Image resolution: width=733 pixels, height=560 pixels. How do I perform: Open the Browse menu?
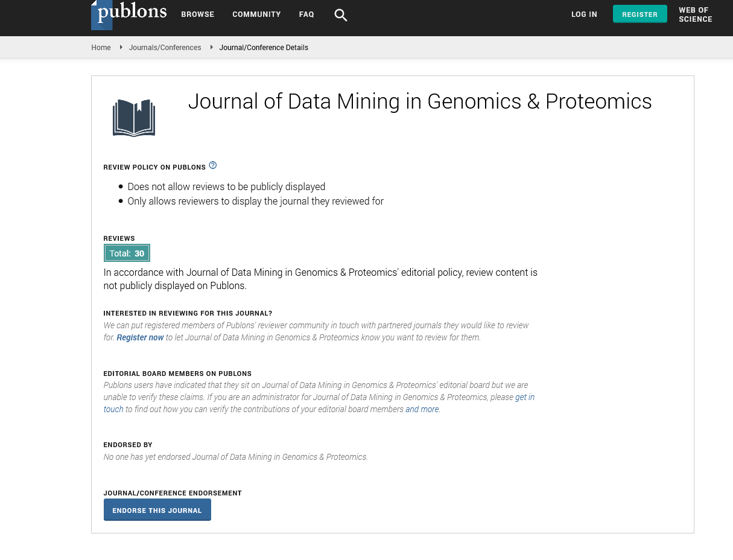point(198,14)
